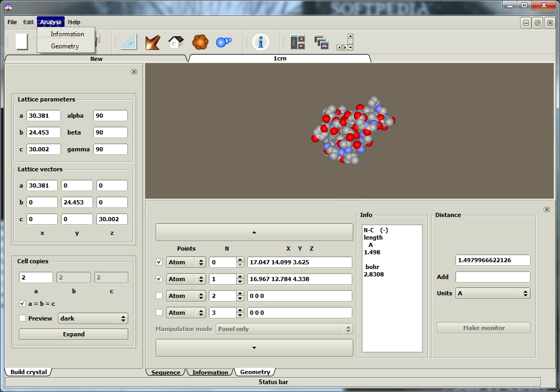The width and height of the screenshot is (560, 392).
Task: Toggle the a = b = c checkbox
Action: click(23, 304)
